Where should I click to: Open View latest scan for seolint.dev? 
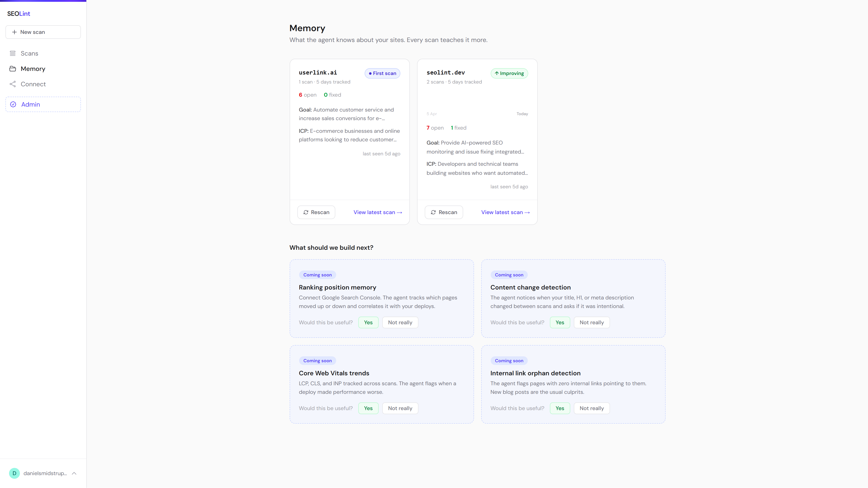[x=505, y=212]
